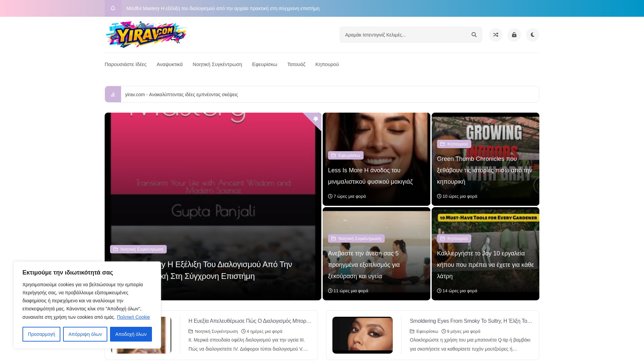644x362 pixels.
Task: Open the Joy 10 garden tools article
Action: point(485,265)
